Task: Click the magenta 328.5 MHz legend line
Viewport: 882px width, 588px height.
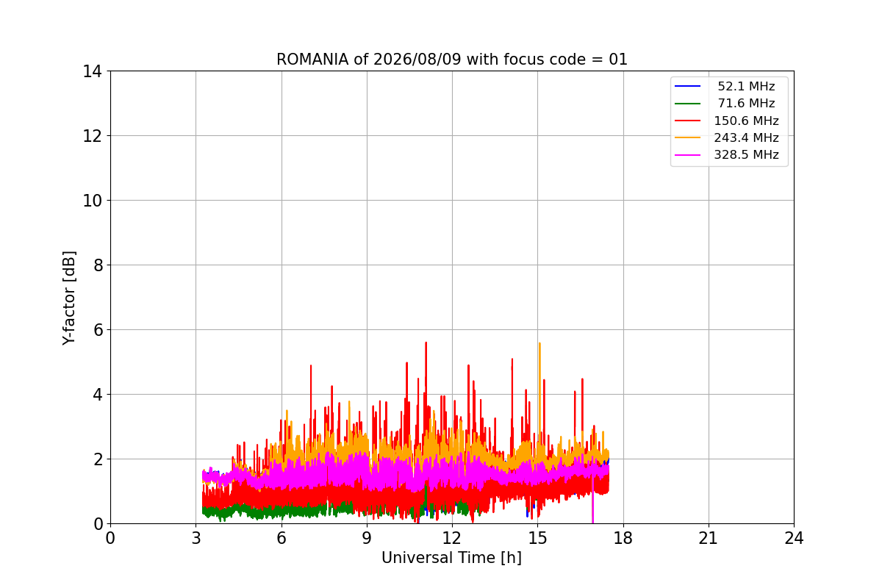Action: pyautogui.click(x=689, y=155)
